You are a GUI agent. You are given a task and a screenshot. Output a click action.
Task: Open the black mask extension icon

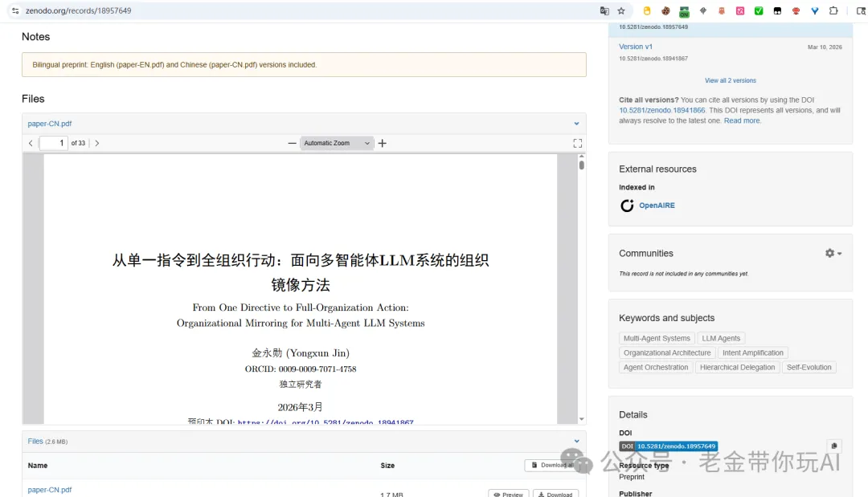coord(777,10)
